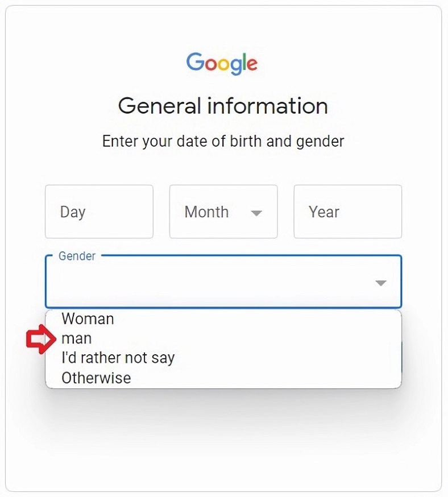
Task: Click the General information heading
Action: 223,106
